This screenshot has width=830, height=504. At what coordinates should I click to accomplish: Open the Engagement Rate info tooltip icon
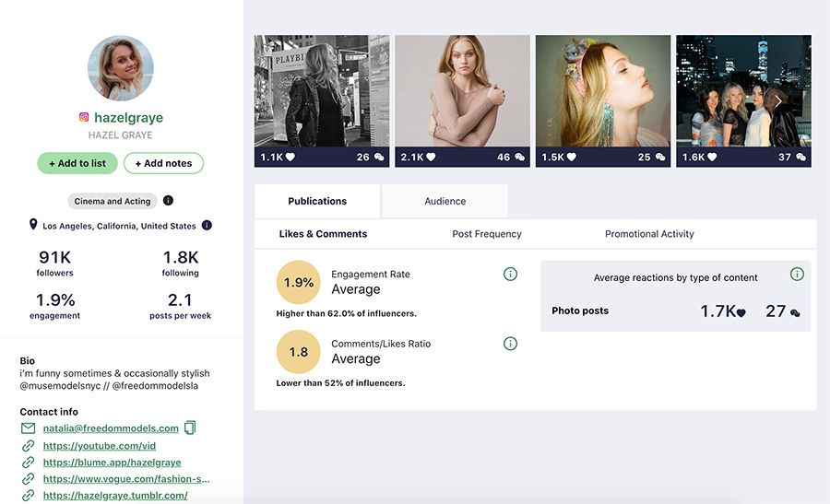click(510, 275)
